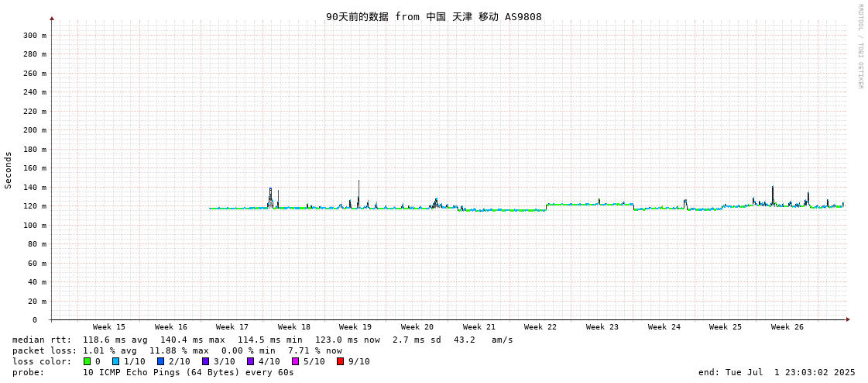Click the 120 m y-axis label

coord(35,206)
